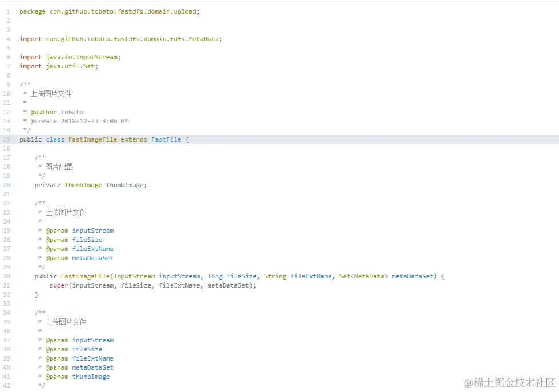
Task: Click '@param metaDataSet' on line 40
Action: point(79,367)
